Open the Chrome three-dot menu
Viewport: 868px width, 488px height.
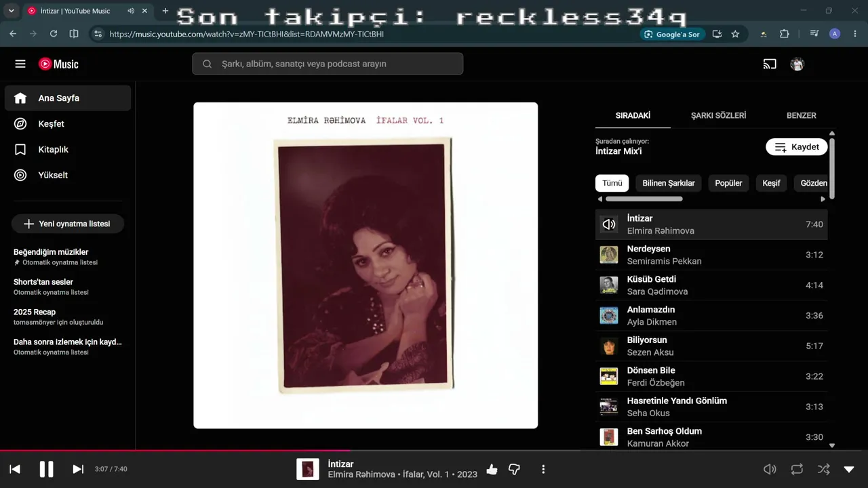[x=854, y=34]
